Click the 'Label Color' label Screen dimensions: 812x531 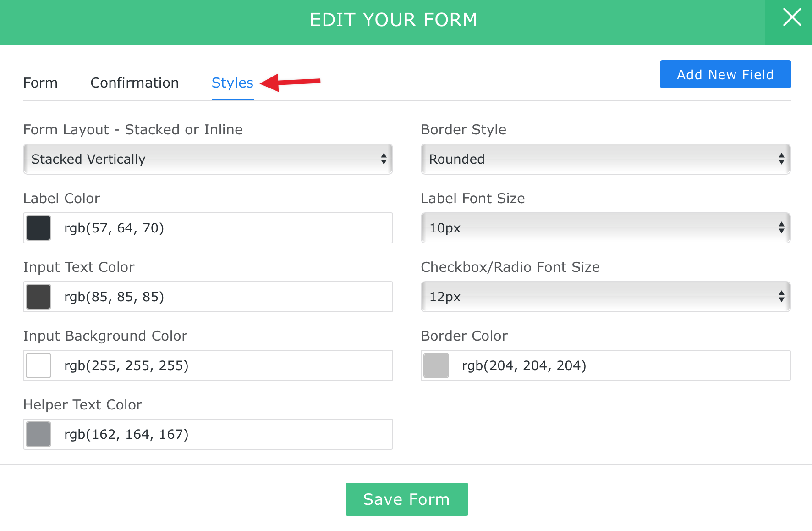click(62, 199)
